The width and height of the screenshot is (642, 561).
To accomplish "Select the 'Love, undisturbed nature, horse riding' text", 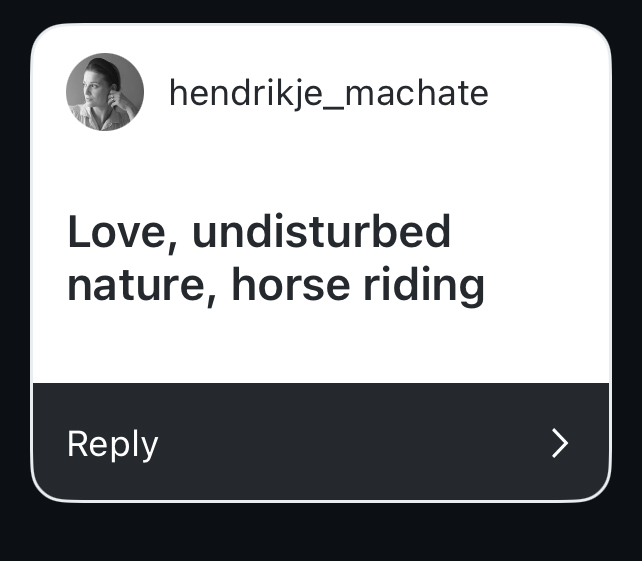I will click(x=275, y=259).
